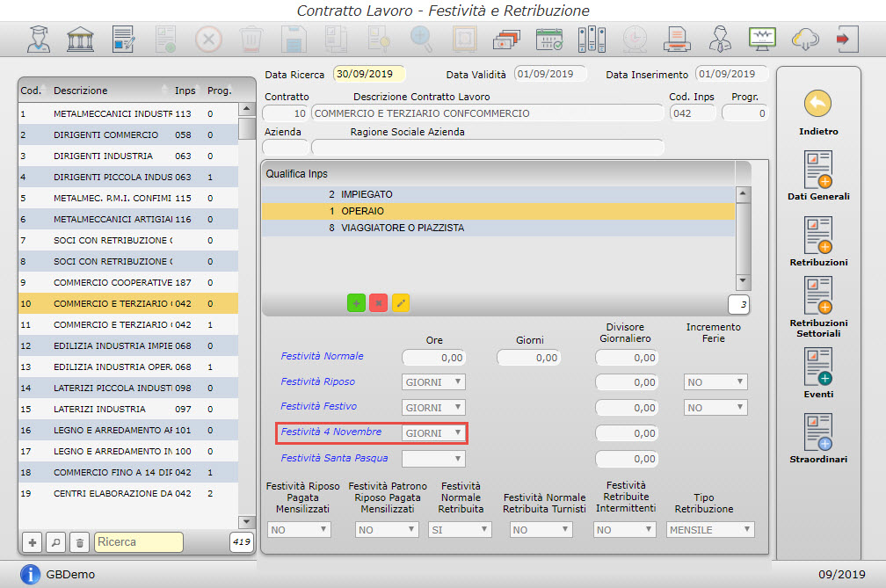The height and width of the screenshot is (588, 886).
Task: Click the trash button below contract list
Action: click(80, 542)
